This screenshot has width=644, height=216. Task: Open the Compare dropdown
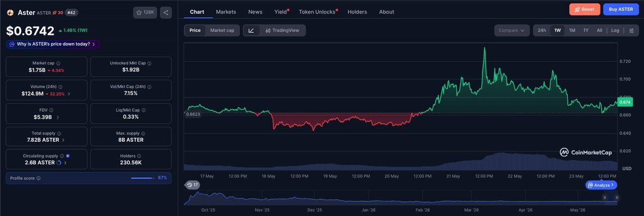coord(511,30)
